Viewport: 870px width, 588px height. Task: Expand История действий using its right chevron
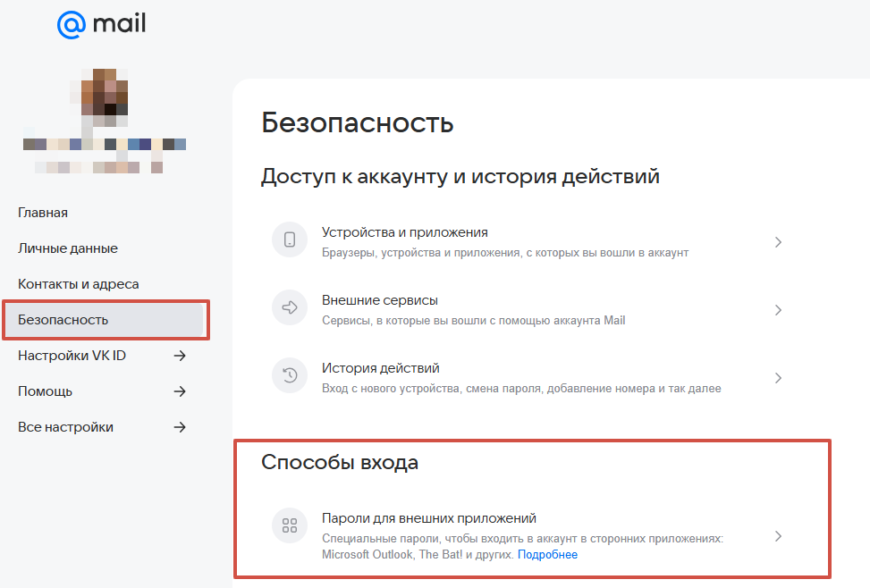pyautogui.click(x=778, y=378)
